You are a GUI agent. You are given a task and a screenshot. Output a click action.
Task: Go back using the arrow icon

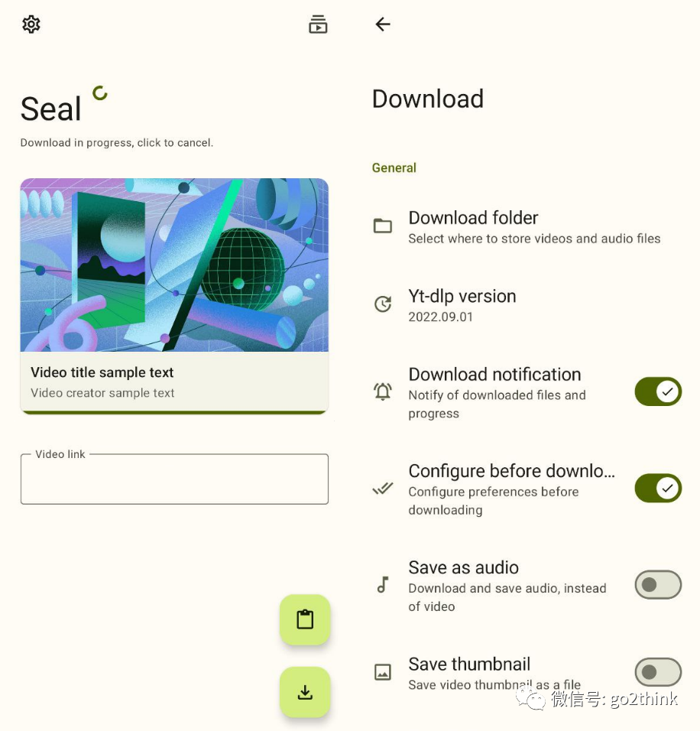[383, 24]
